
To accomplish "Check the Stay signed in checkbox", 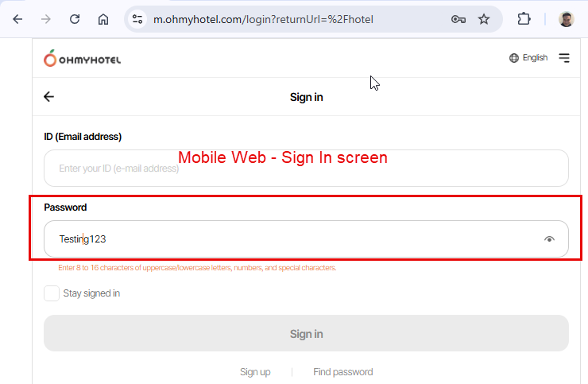I will pos(52,293).
